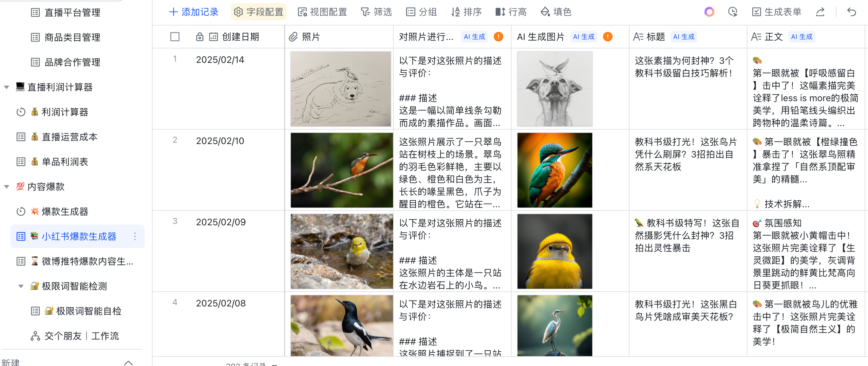
Task: Open 字段配置 in the toolbar
Action: pos(258,12)
